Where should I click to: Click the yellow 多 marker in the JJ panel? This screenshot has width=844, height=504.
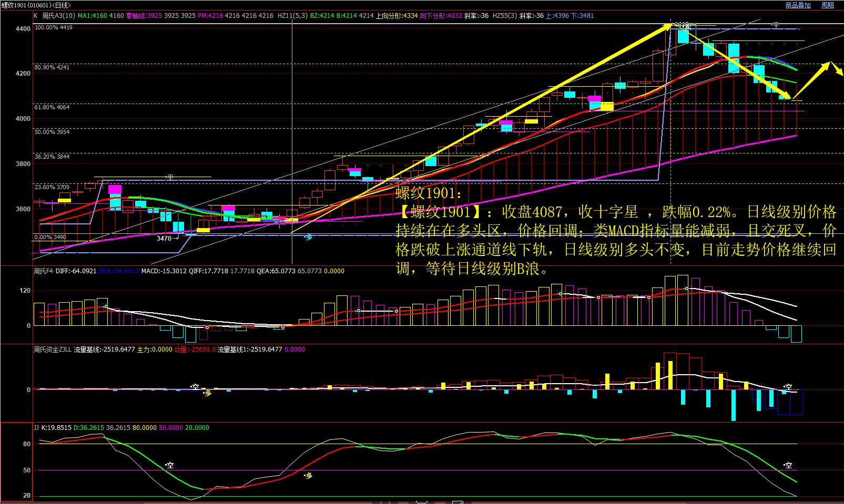309,476
